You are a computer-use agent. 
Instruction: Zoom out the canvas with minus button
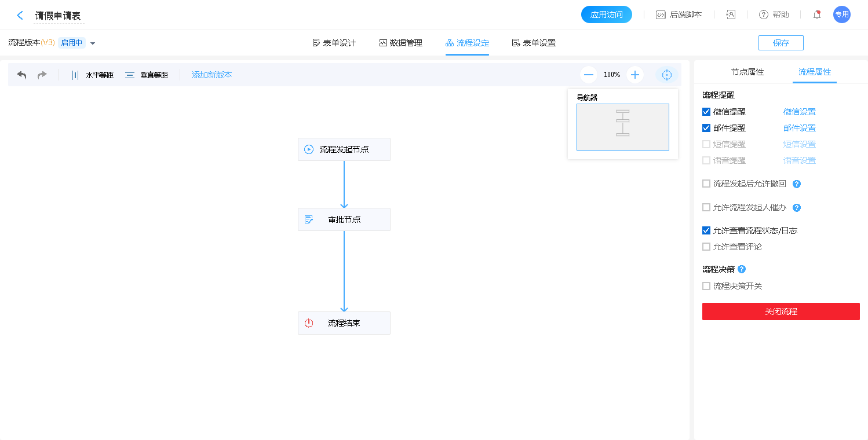(589, 75)
